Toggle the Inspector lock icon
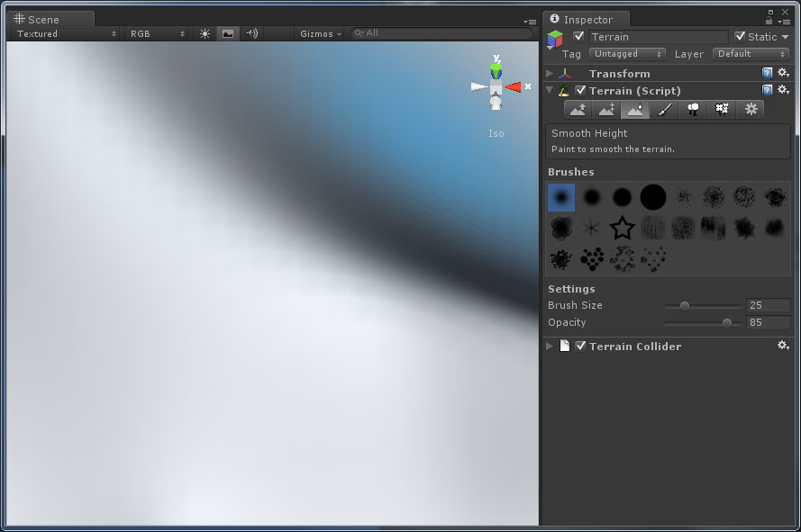This screenshot has width=801, height=532. [x=769, y=21]
